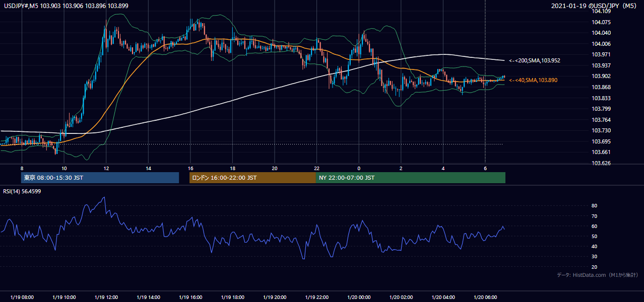Click the 1/19 14:00 time label
Viewport: 644px width, 302px height.
point(148,297)
